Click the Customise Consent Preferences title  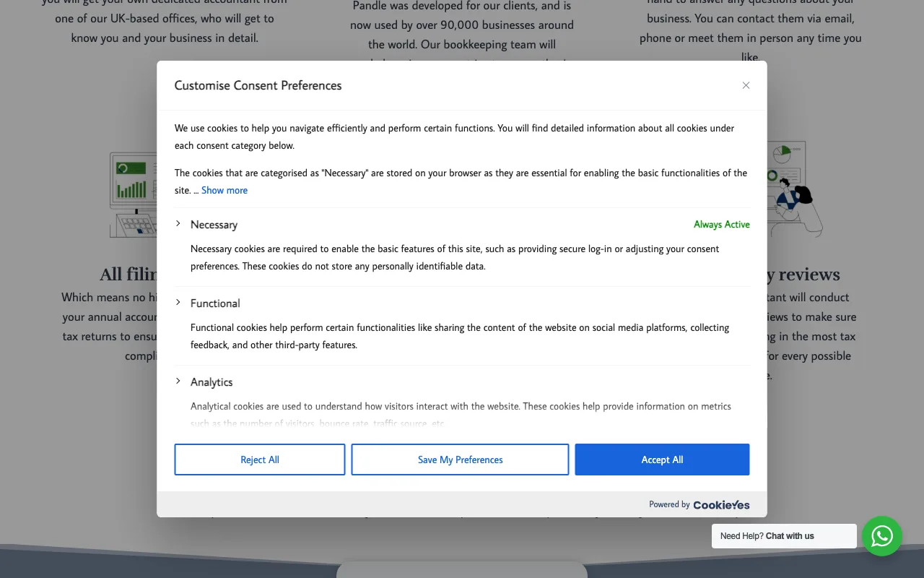pyautogui.click(x=258, y=85)
